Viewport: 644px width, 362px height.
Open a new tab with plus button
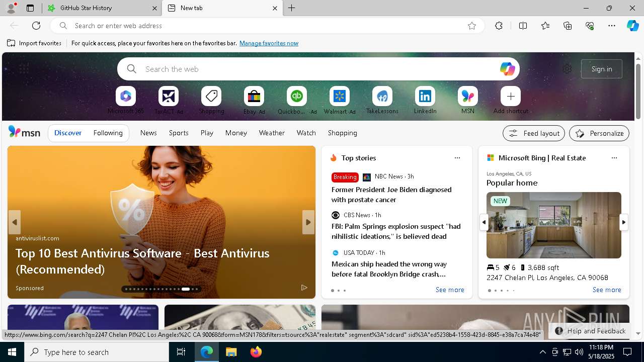tap(292, 8)
